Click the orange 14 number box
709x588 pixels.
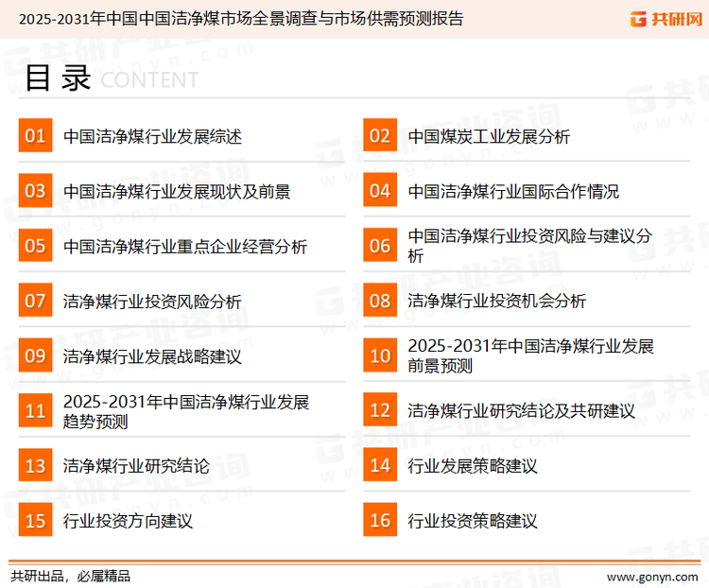[380, 465]
